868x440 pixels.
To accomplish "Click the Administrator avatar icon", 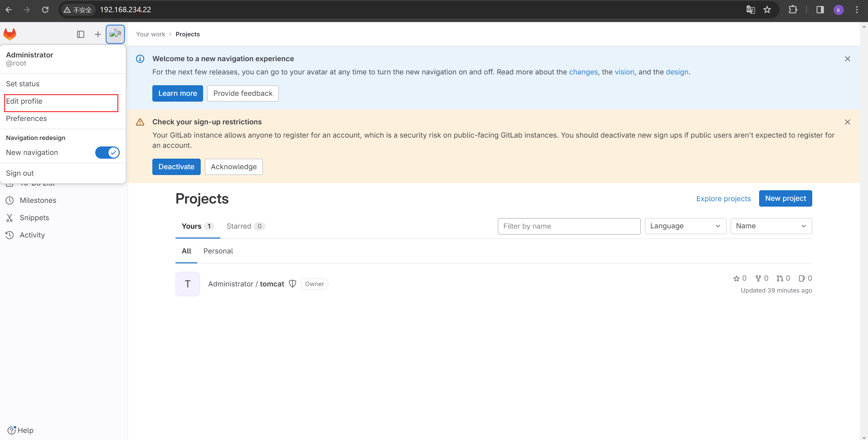I will tap(115, 34).
